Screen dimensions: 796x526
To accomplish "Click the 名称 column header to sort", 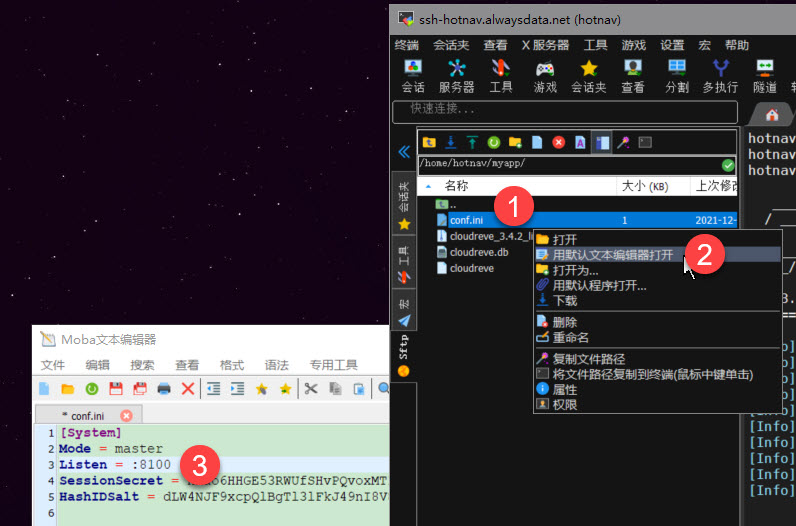I will pyautogui.click(x=456, y=186).
